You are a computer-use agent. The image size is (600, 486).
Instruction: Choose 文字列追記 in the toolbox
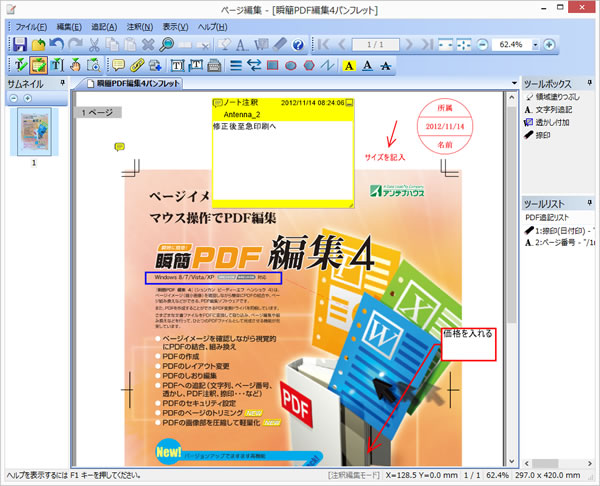pyautogui.click(x=548, y=110)
